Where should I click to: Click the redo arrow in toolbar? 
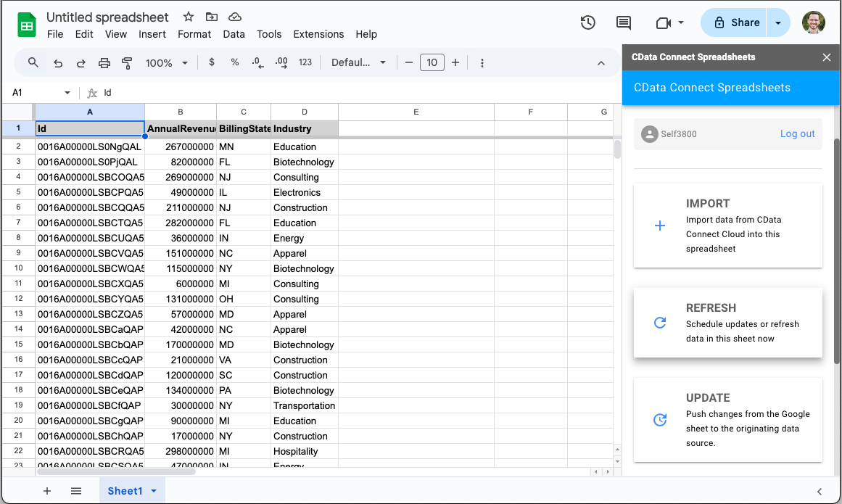tap(81, 63)
